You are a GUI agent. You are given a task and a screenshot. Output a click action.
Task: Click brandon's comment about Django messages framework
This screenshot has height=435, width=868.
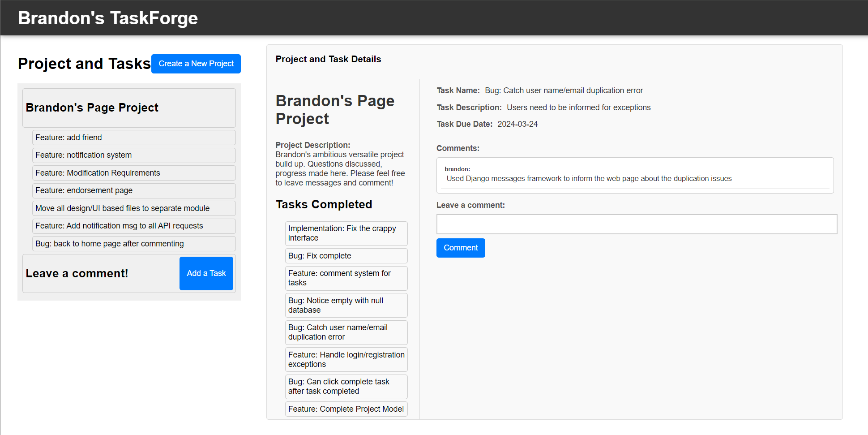coord(589,179)
